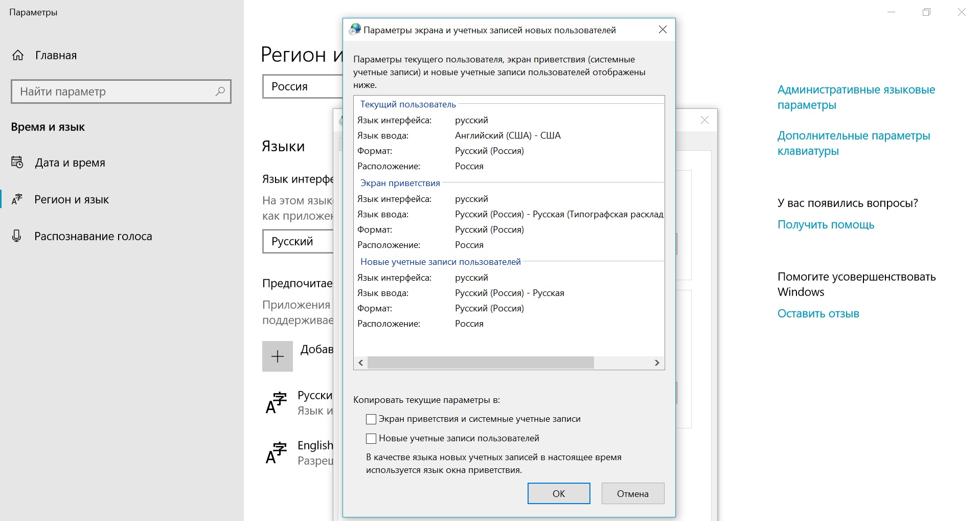Click the Текущий пользователь group header
The image size is (980, 521).
pos(408,104)
